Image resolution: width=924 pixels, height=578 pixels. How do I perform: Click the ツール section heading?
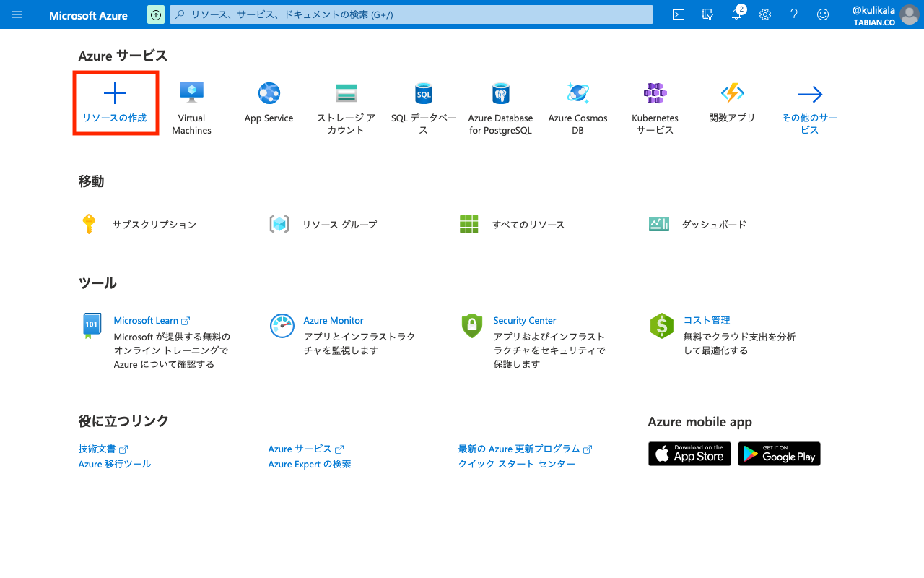tap(97, 283)
